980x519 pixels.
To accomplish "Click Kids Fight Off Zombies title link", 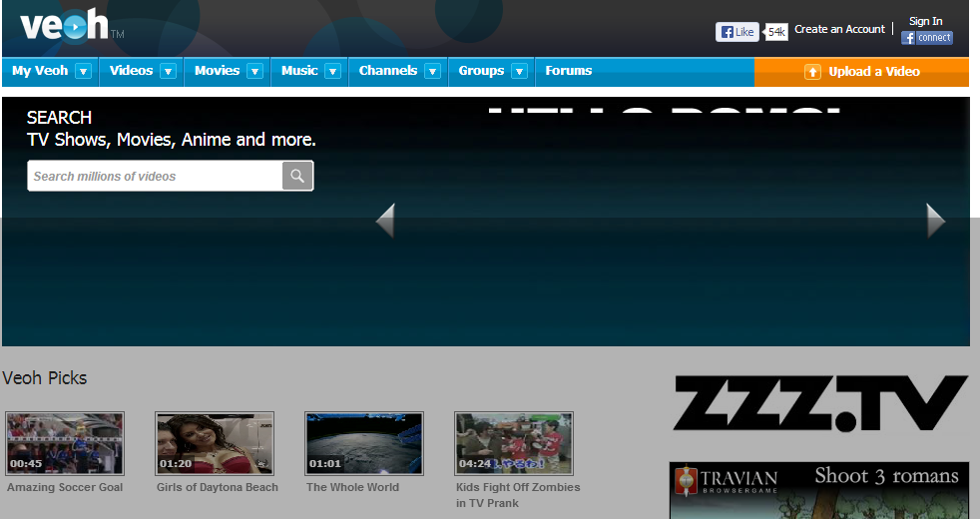I will point(518,495).
